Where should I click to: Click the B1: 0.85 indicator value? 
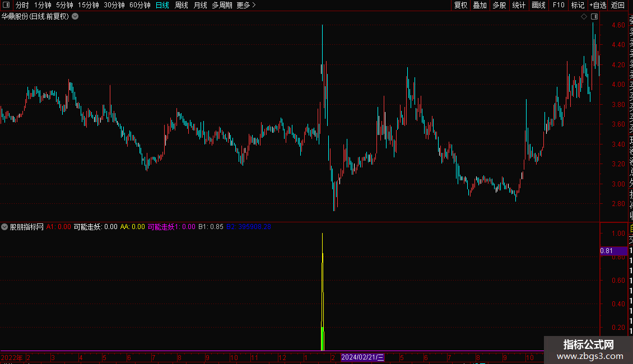click(x=211, y=227)
